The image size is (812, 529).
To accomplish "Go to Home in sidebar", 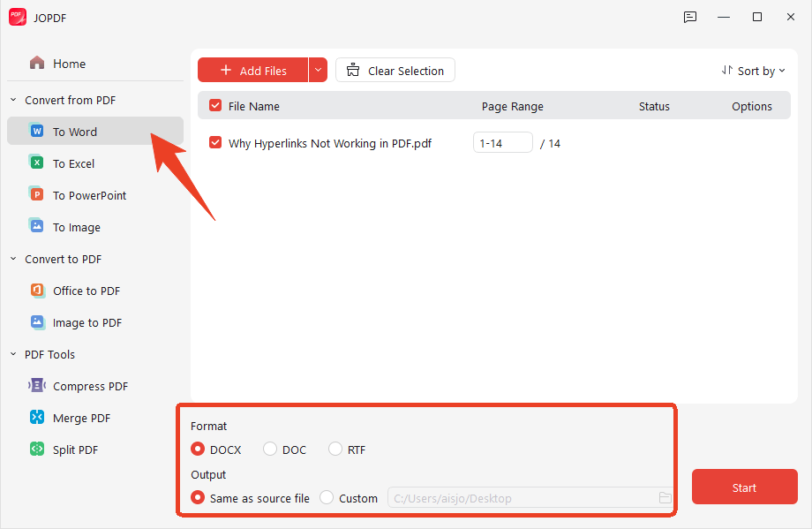I will [95, 64].
